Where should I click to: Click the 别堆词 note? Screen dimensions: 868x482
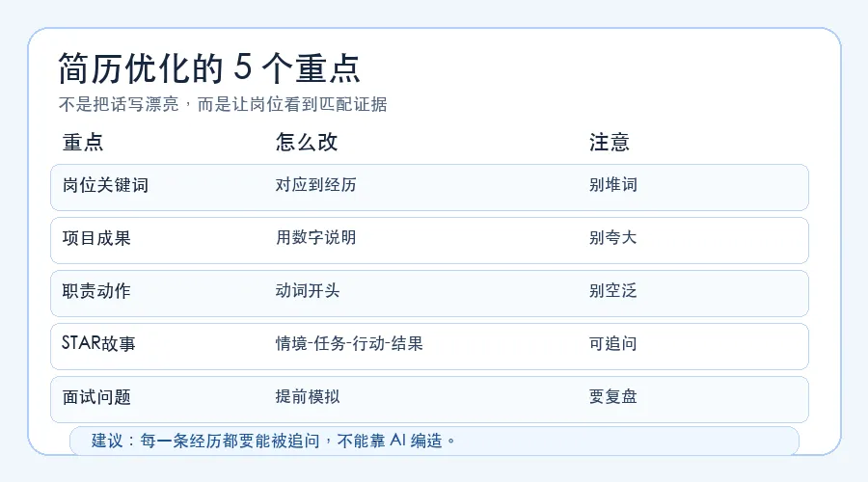[x=612, y=185]
